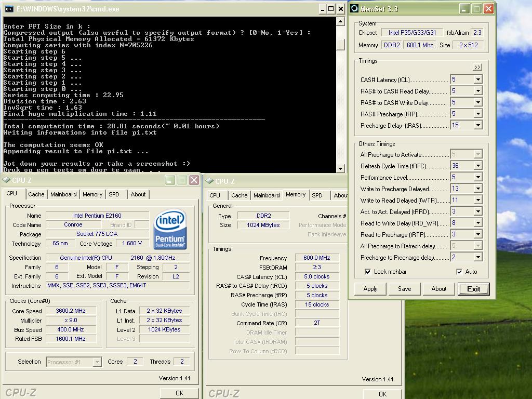Image resolution: width=532 pixels, height=399 pixels.
Task: Click Bus Speed value 400.0 MHz
Action: 71,329
